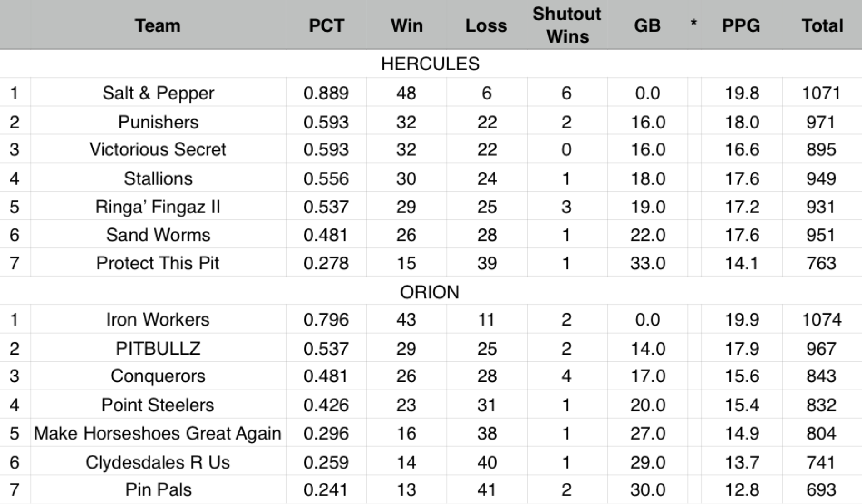Image resolution: width=862 pixels, height=504 pixels.
Task: Select Conquerors' shutout wins cell
Action: click(566, 376)
